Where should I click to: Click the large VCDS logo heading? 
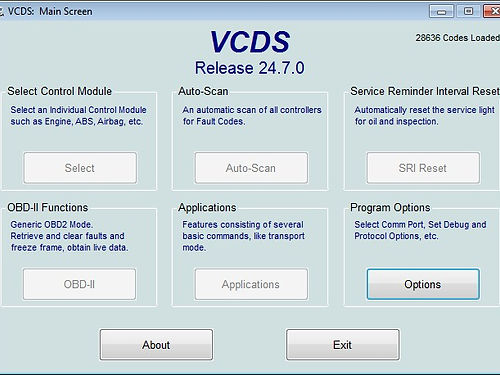click(x=250, y=42)
